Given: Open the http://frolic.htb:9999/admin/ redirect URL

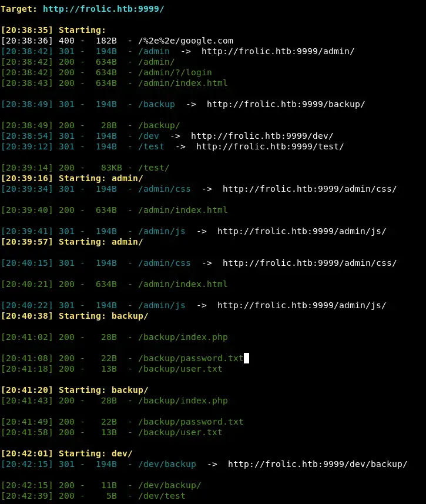Looking at the screenshot, I should click(277, 52).
